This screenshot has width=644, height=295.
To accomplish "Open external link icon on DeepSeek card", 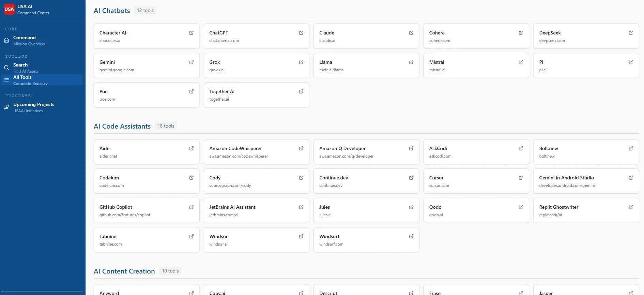I will click(x=631, y=33).
